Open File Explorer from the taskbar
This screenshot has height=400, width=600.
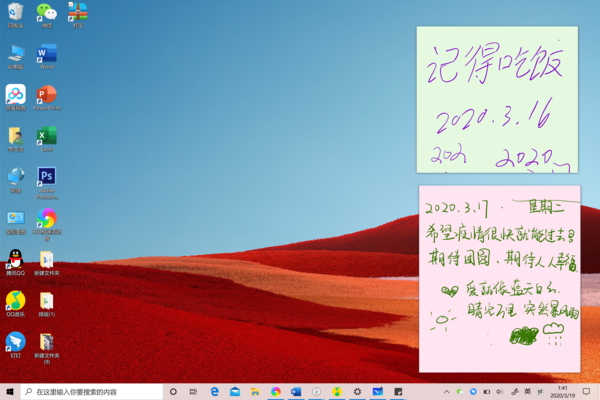click(255, 392)
